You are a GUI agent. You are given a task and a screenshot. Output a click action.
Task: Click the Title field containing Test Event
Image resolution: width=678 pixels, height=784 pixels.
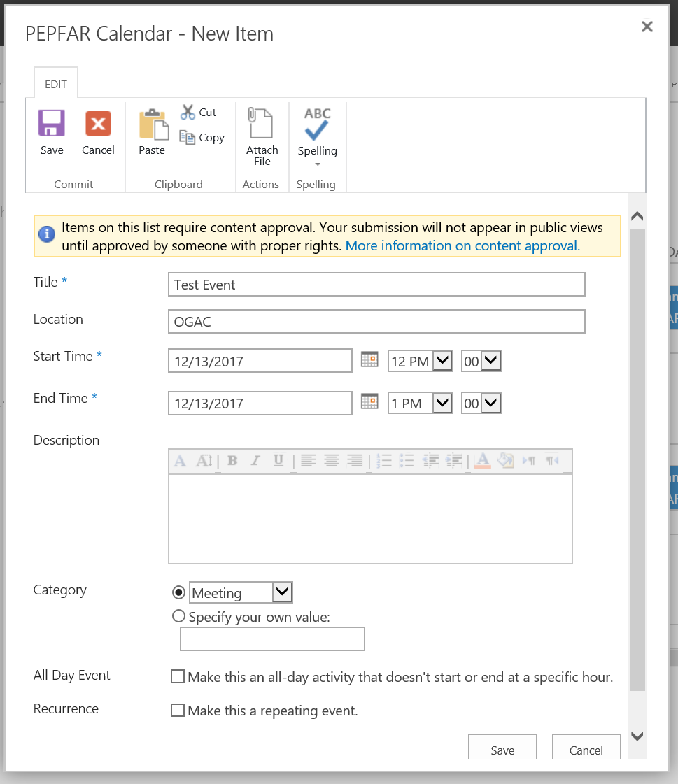[376, 285]
